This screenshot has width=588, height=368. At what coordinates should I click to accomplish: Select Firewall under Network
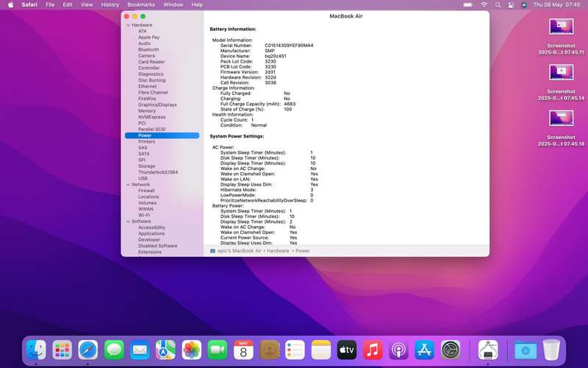coord(146,191)
